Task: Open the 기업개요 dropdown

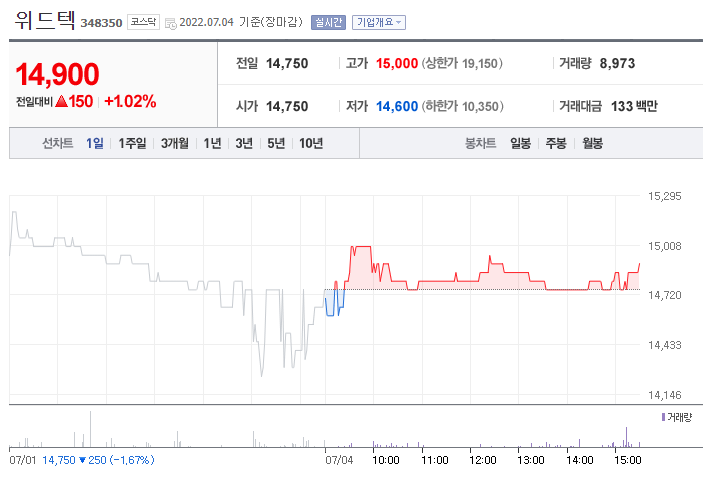Action: pyautogui.click(x=379, y=22)
